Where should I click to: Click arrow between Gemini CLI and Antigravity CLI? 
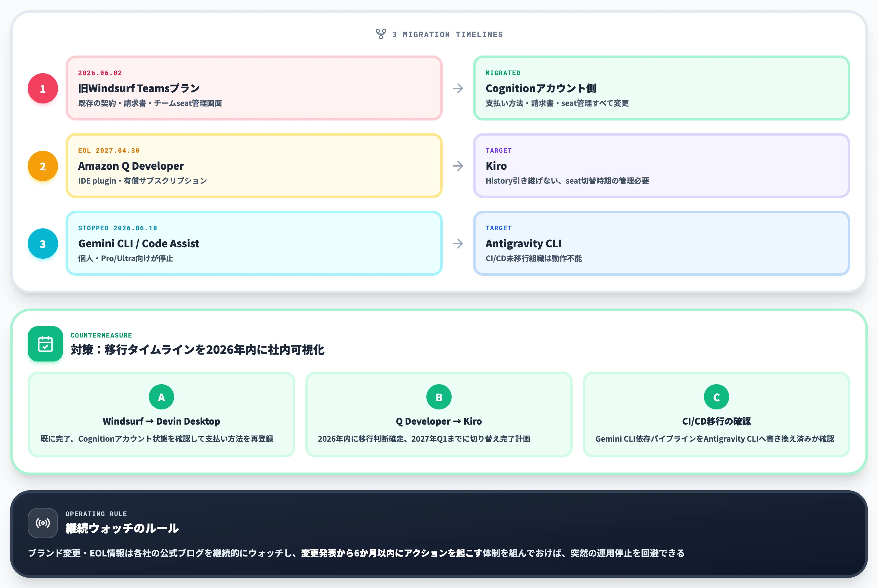pos(458,244)
